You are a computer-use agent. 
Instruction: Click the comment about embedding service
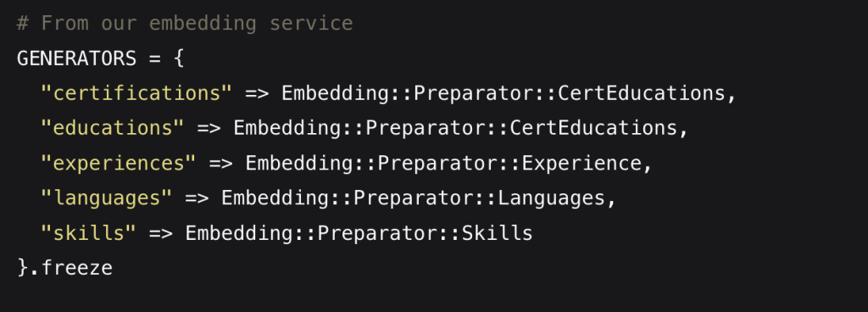[x=185, y=23]
